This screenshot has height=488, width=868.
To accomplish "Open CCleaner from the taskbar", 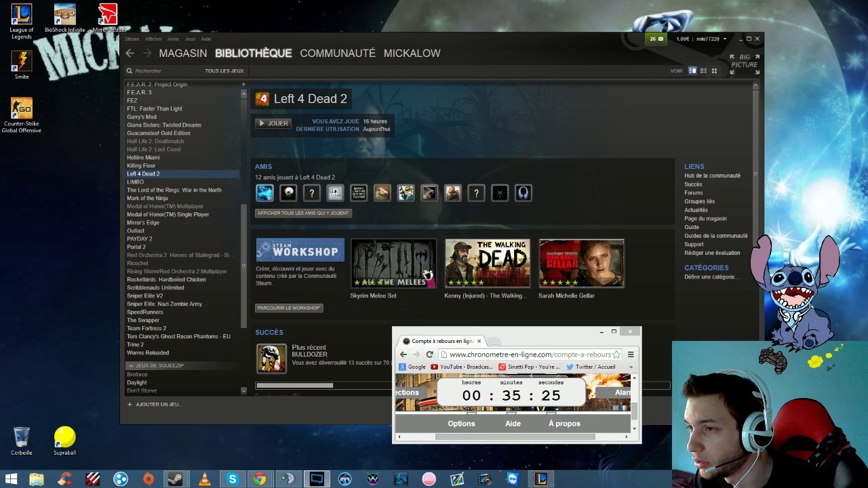I will click(64, 479).
